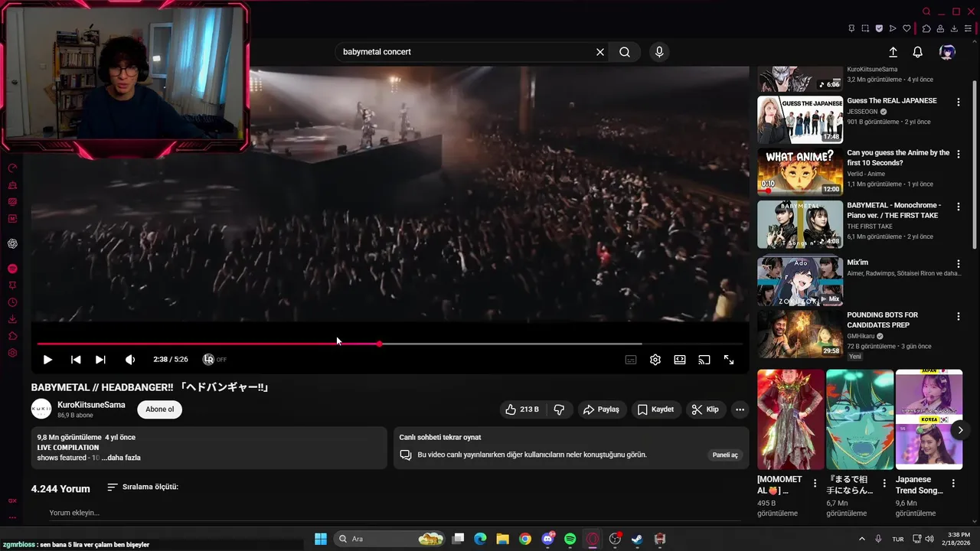Screen dimensions: 980x551
Task: Start voice search with the microphone
Action: point(659,52)
